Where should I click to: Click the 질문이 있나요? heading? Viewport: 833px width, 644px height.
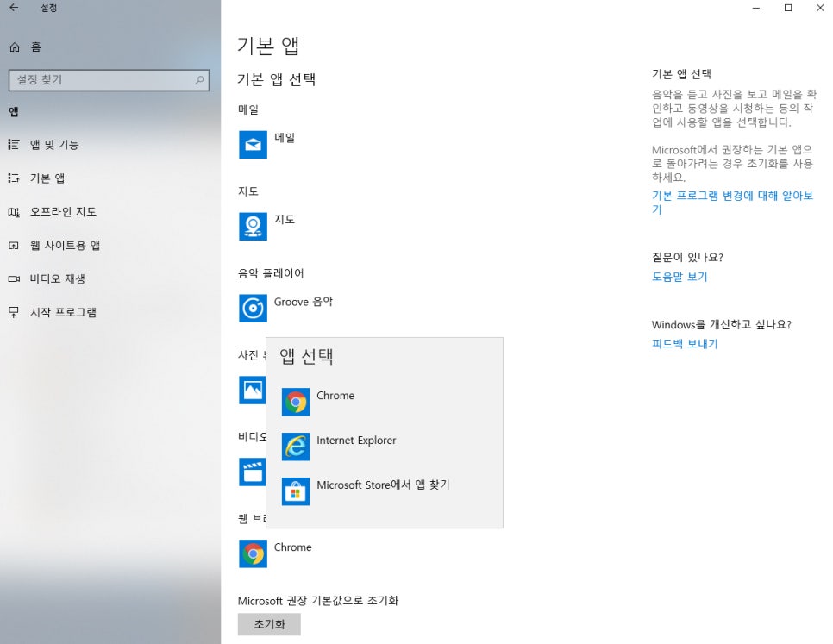(687, 258)
